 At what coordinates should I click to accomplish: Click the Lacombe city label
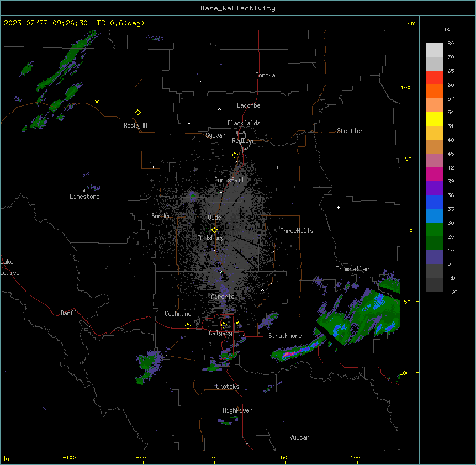point(248,105)
